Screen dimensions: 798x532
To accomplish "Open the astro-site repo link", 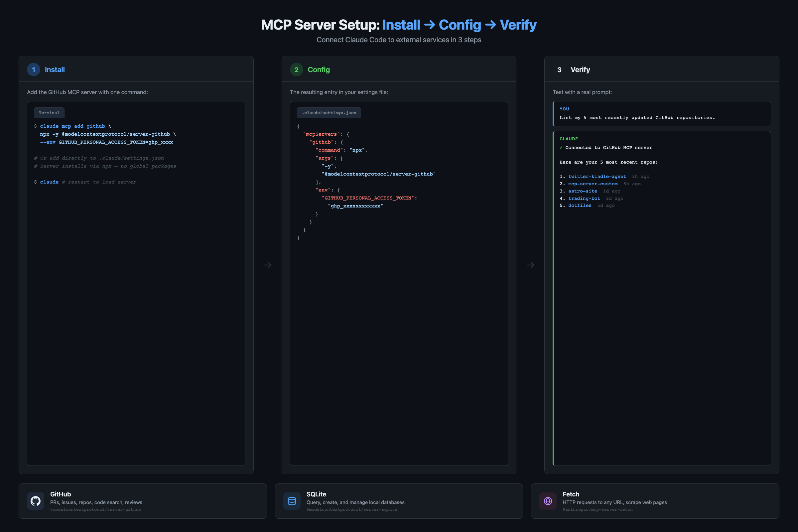I will 583,191.
